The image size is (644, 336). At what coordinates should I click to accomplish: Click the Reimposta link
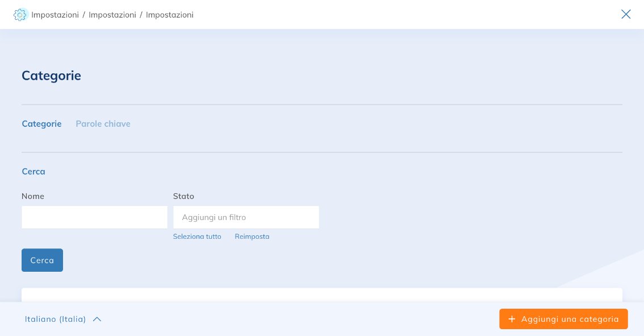(x=252, y=237)
